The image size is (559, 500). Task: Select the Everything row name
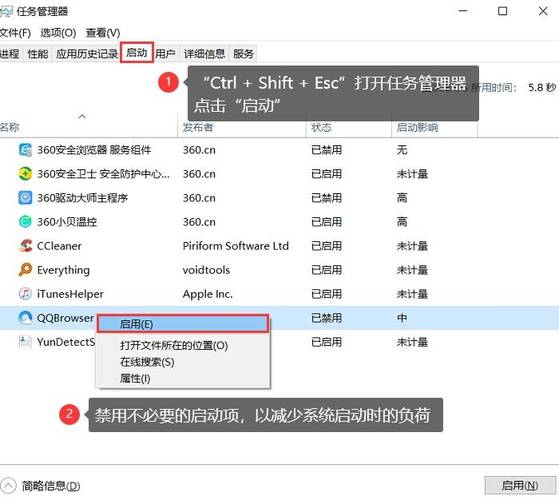tap(63, 270)
